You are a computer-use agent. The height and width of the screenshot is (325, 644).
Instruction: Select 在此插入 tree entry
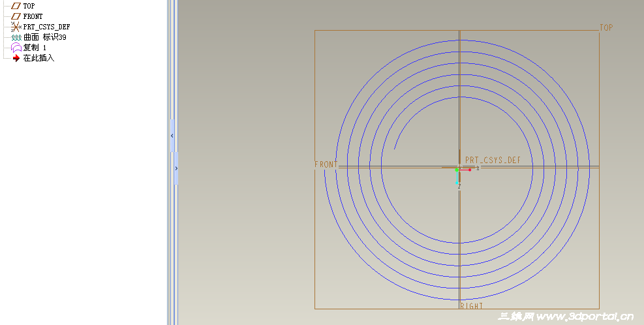(38, 58)
